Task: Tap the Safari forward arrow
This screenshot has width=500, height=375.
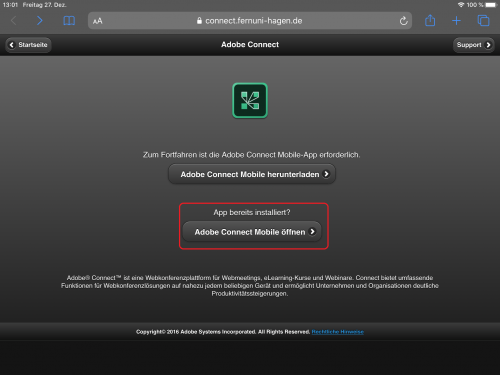Action: tap(40, 21)
